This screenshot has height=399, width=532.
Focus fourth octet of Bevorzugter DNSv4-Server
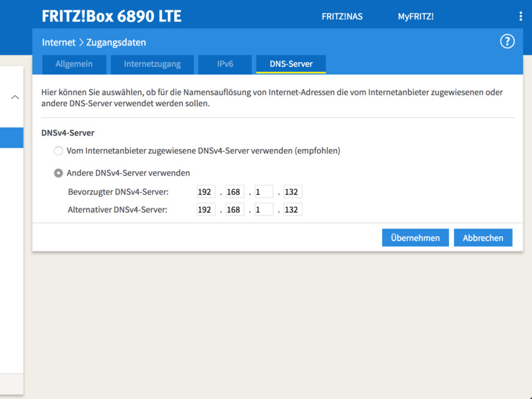(x=292, y=192)
